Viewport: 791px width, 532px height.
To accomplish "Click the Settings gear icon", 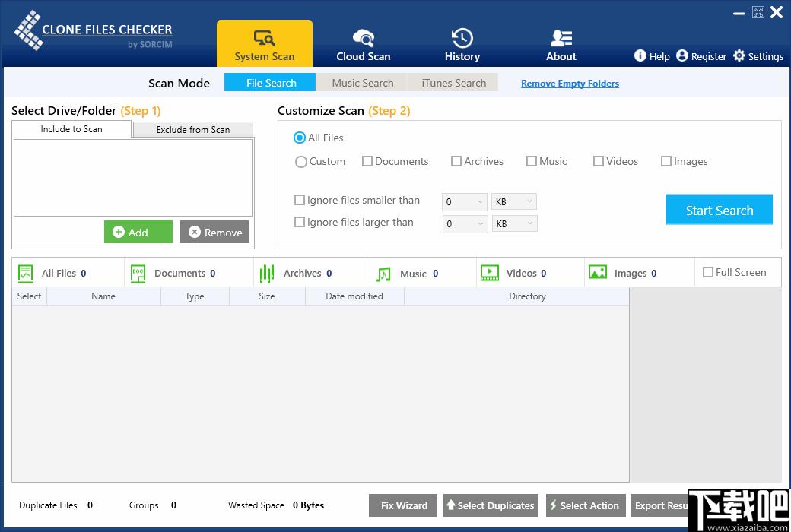I will pos(739,55).
